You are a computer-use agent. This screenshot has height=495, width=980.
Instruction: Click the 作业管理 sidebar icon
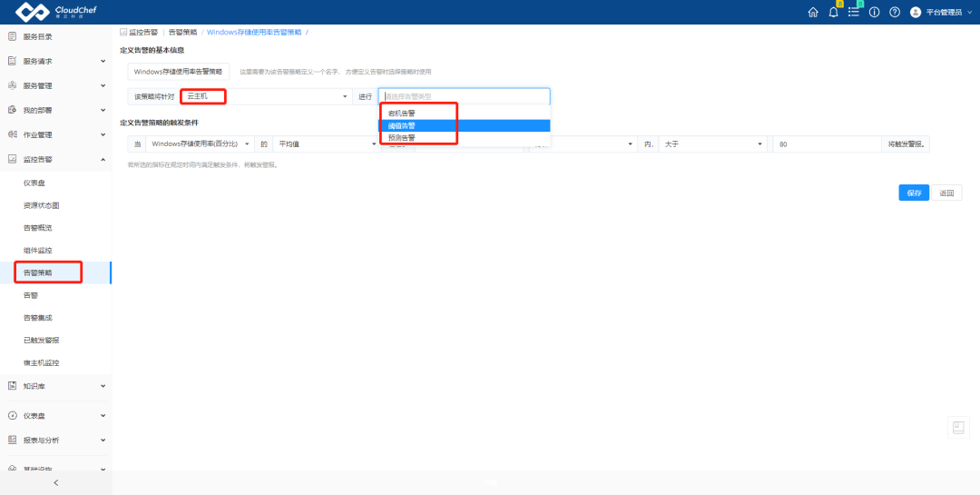11,134
